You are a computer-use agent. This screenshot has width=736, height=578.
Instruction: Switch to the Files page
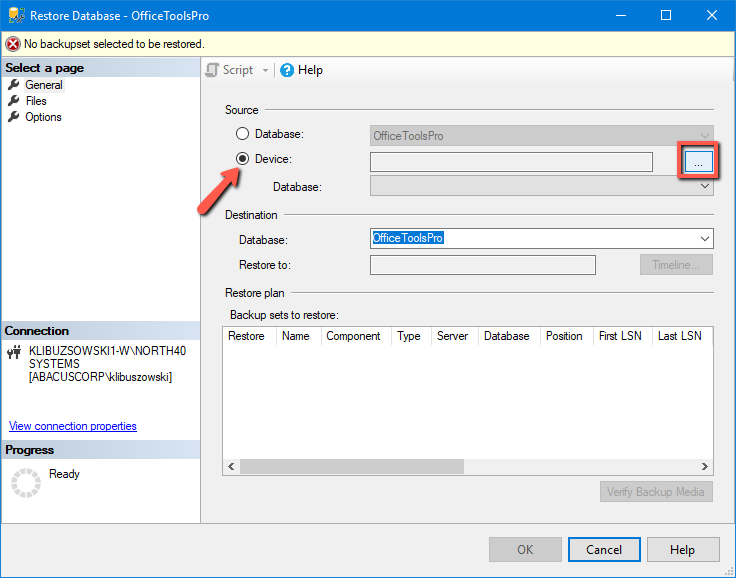[x=36, y=101]
